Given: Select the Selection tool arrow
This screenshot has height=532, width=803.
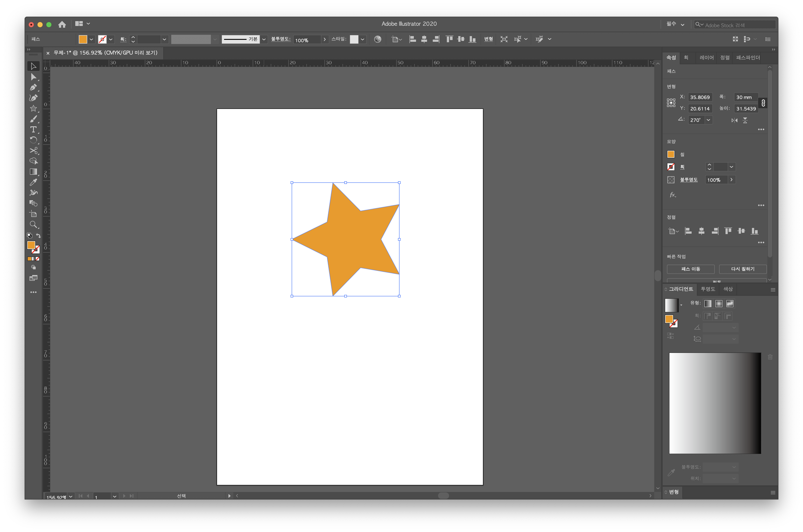Looking at the screenshot, I should click(x=33, y=66).
